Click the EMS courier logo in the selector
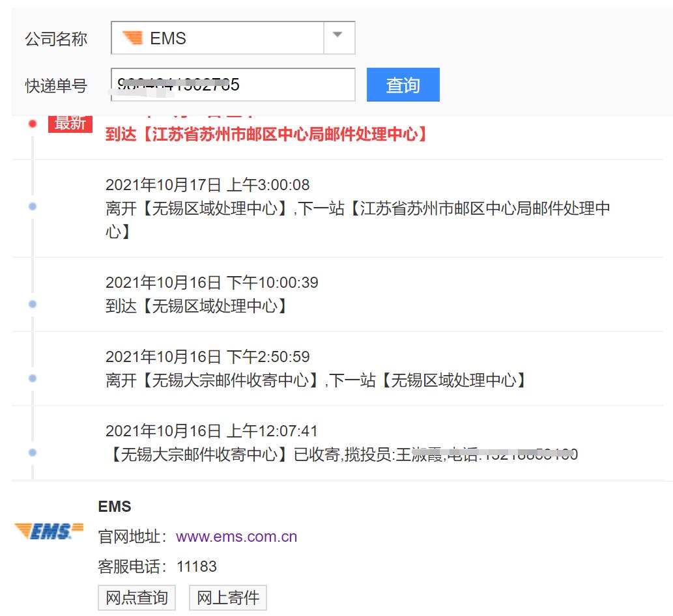This screenshot has width=673, height=616. (x=133, y=38)
